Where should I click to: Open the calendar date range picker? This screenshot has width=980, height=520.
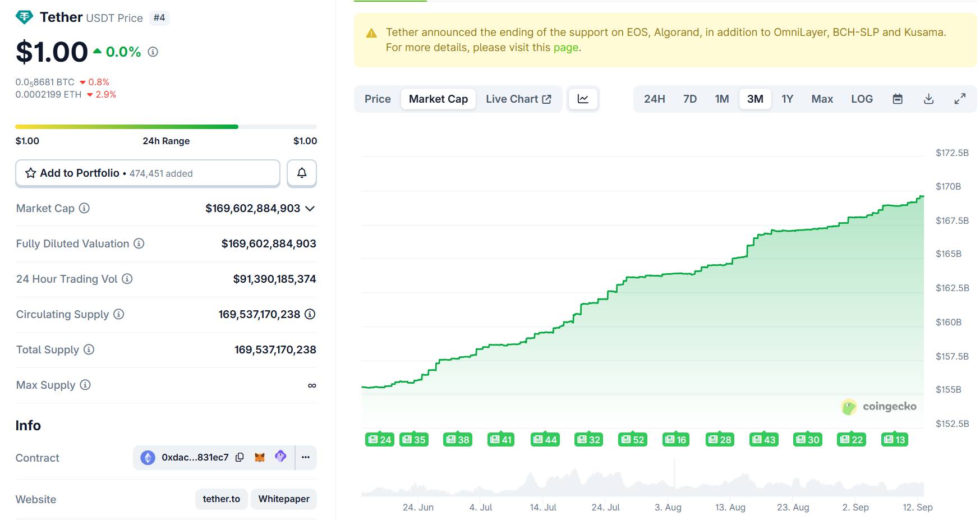click(898, 99)
